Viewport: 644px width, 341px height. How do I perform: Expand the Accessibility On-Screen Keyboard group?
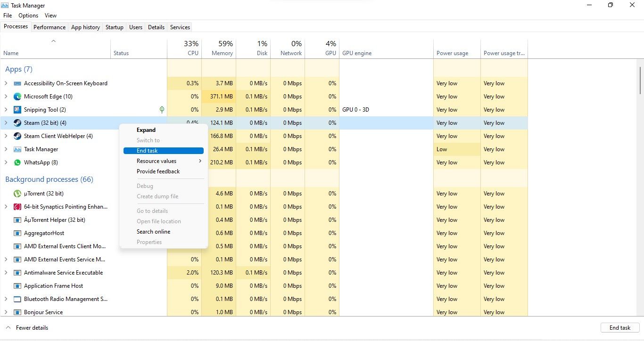point(6,83)
